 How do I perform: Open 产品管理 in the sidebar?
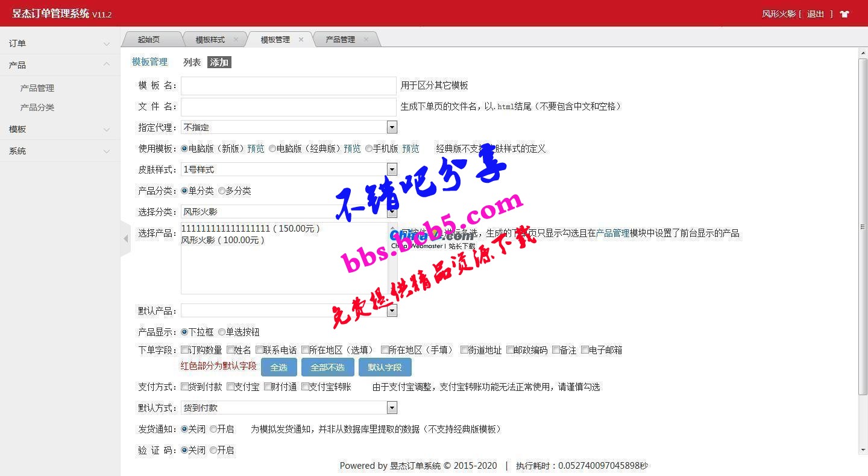tap(37, 88)
